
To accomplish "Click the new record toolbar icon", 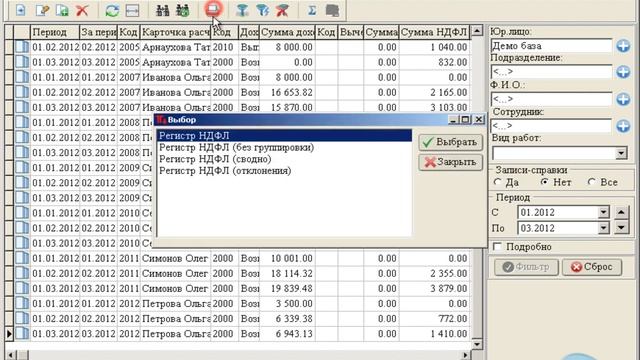I will tap(20, 10).
